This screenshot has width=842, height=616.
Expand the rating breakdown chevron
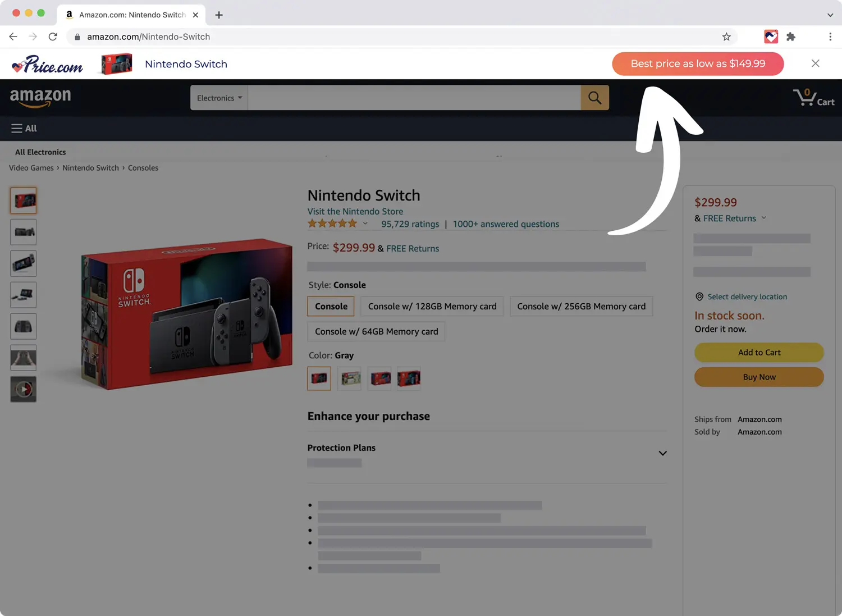tap(365, 223)
